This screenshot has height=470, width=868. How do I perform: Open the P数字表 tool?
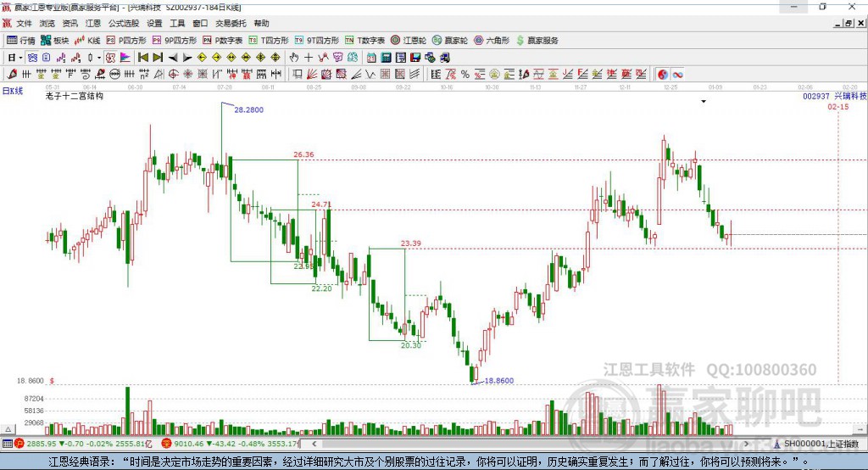click(x=223, y=41)
